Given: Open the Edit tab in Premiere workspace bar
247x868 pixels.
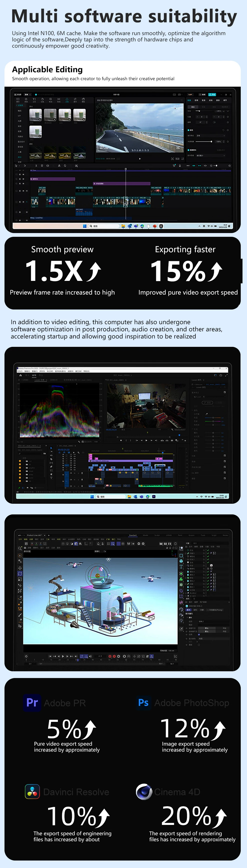Looking at the screenshot, I should pyautogui.click(x=34, y=375).
